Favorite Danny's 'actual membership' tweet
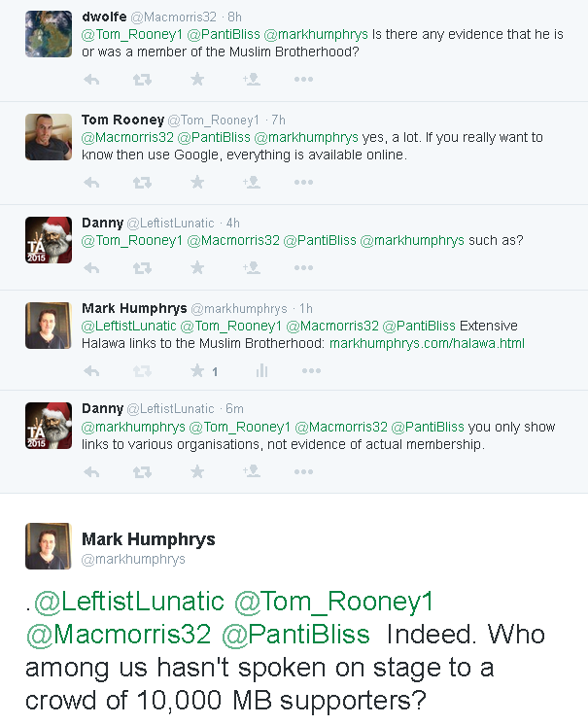This screenshot has height=725, width=588. (x=197, y=471)
